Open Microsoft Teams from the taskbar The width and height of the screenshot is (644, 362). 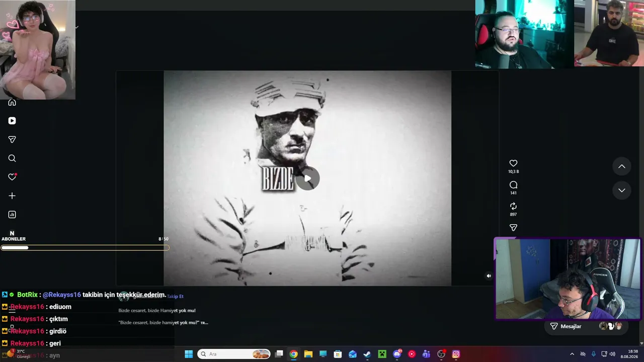(427, 354)
